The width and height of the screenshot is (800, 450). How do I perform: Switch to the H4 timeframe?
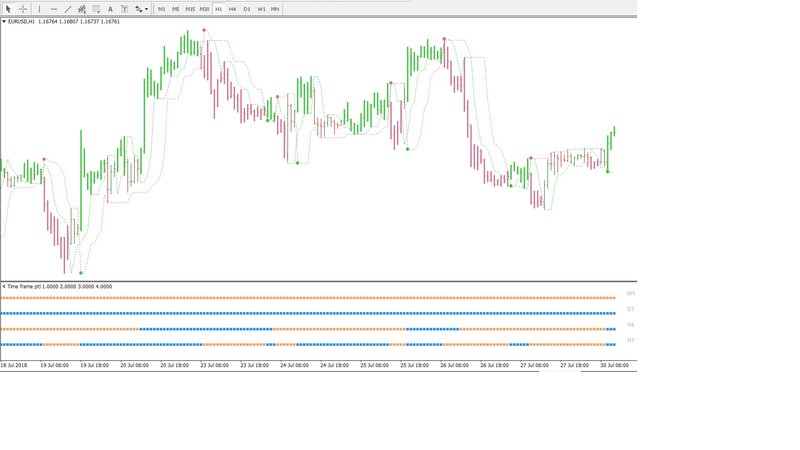tap(233, 9)
